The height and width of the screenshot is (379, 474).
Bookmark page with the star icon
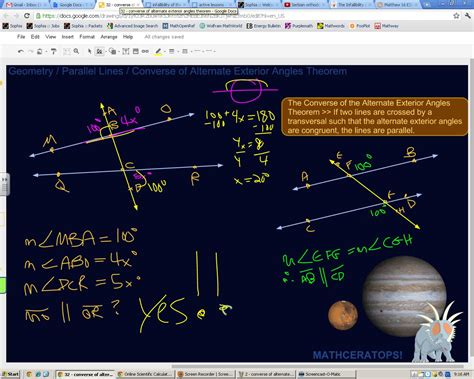tap(456, 16)
